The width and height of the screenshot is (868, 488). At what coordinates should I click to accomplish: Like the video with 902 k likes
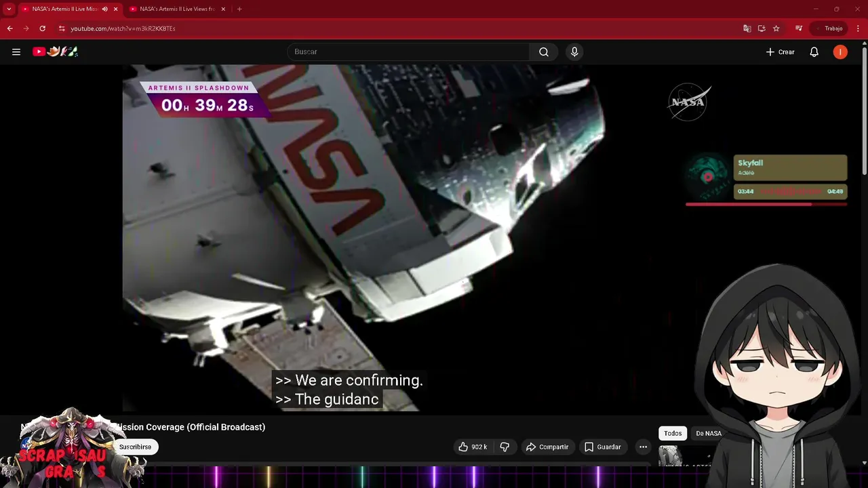click(x=473, y=447)
